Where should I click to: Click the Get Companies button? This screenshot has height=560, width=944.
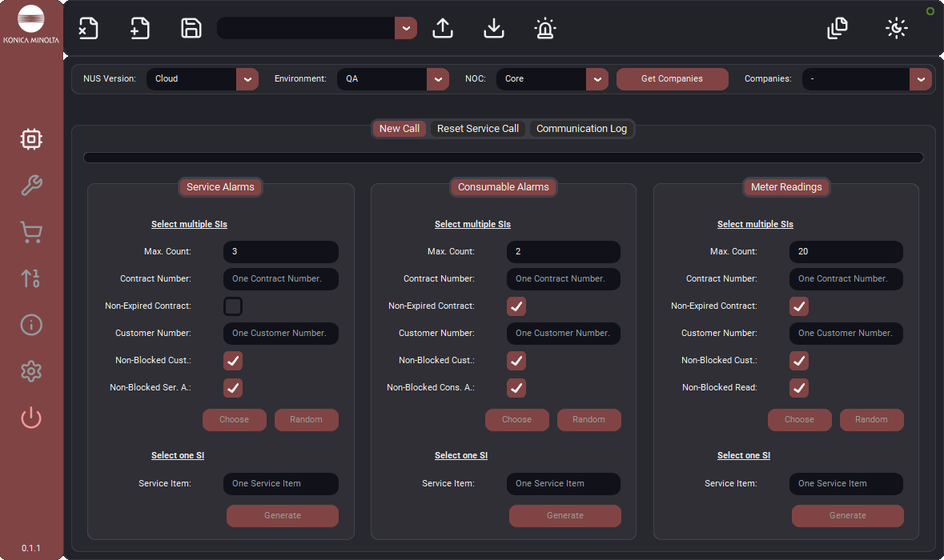[672, 78]
